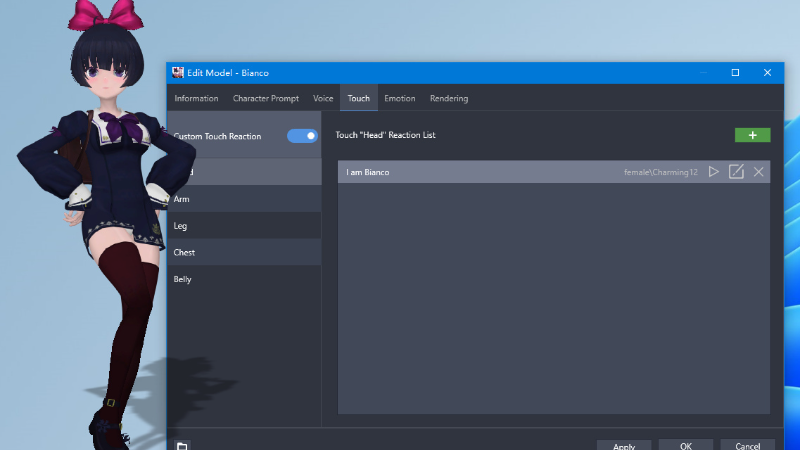Open model folder icon at bottom left
Image resolution: width=800 pixels, height=450 pixels.
pos(182,446)
